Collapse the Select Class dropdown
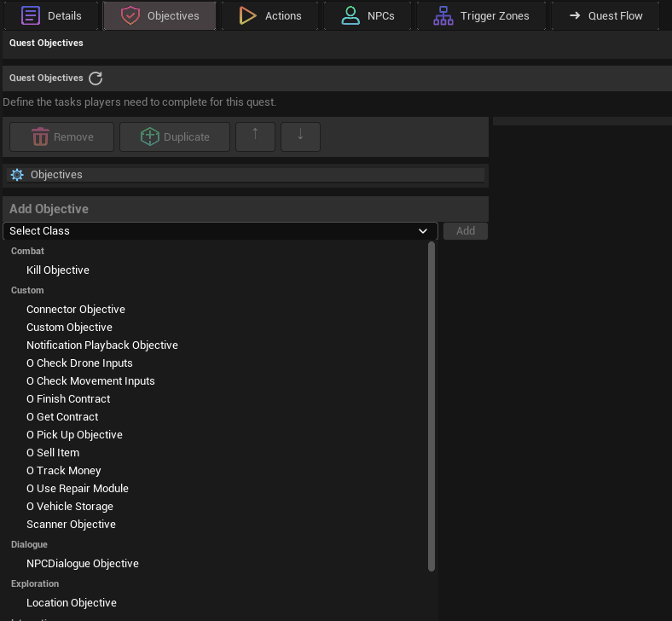Image resolution: width=672 pixels, height=621 pixels. pyautogui.click(x=220, y=231)
